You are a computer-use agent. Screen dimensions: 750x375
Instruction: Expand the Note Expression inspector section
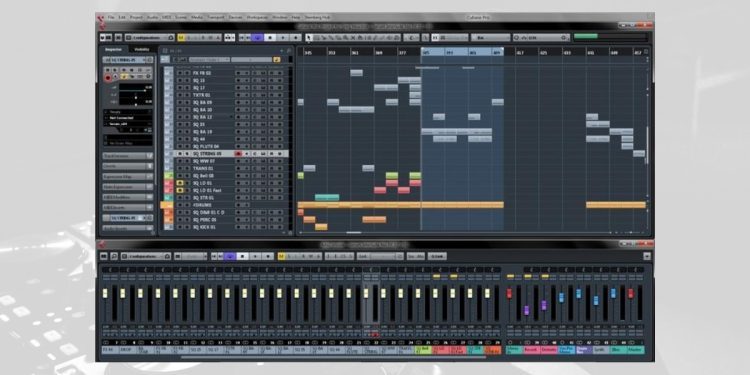(128, 187)
